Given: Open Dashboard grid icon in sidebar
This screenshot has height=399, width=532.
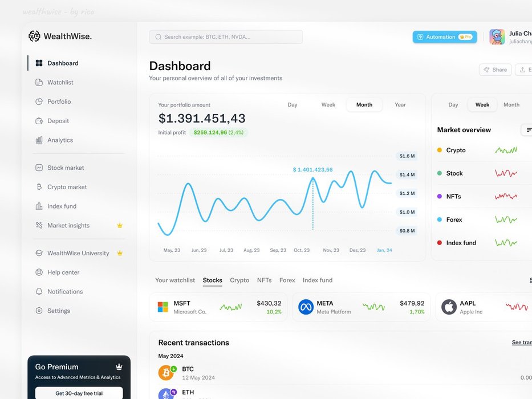Looking at the screenshot, I should coord(39,63).
